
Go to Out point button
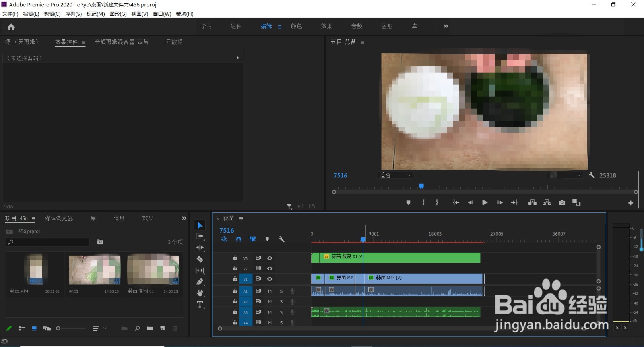514,202
